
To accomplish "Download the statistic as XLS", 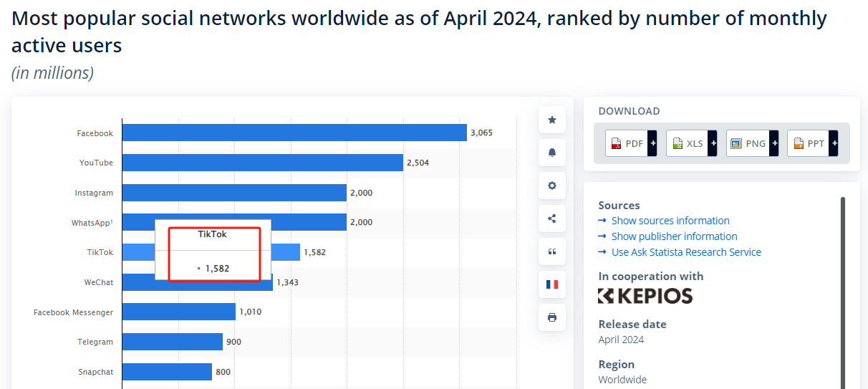I will pyautogui.click(x=691, y=143).
